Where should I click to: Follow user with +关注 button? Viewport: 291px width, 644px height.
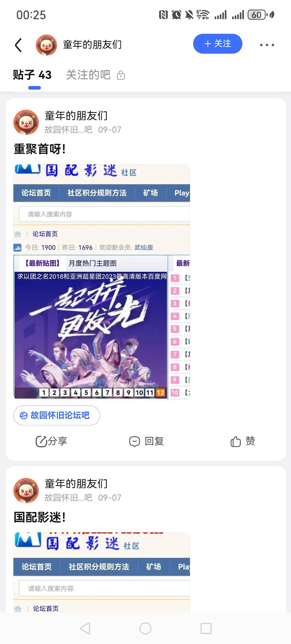218,44
